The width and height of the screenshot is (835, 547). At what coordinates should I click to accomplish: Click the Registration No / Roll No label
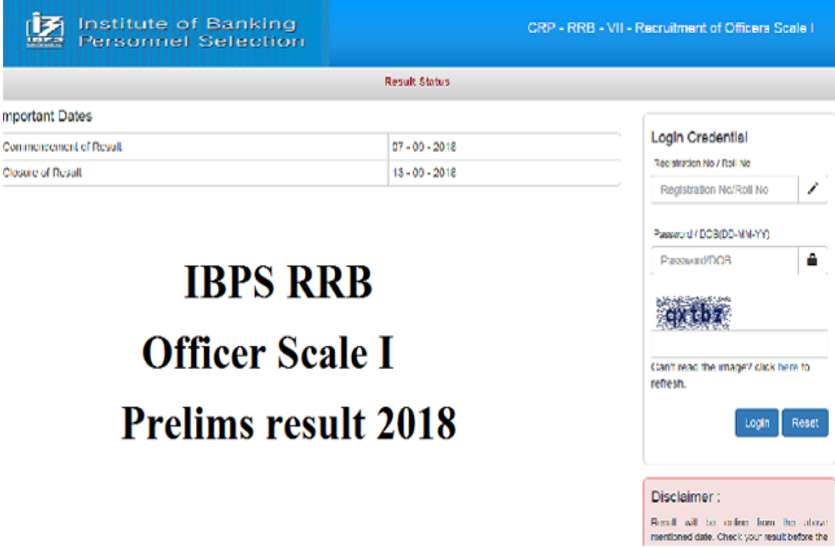pyautogui.click(x=702, y=163)
